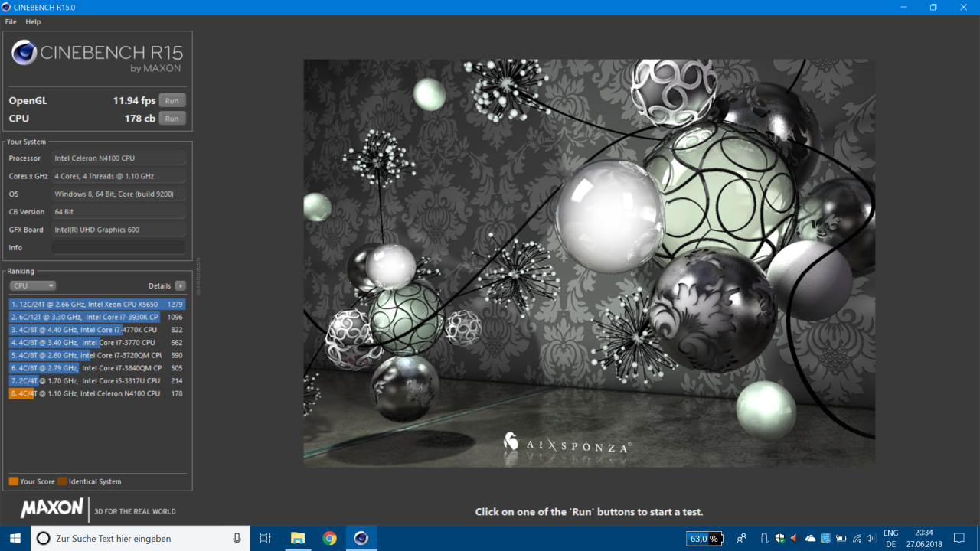Click the Processor field showing Intel Celeron N4100
Image resolution: width=980 pixels, height=551 pixels.
click(x=119, y=158)
